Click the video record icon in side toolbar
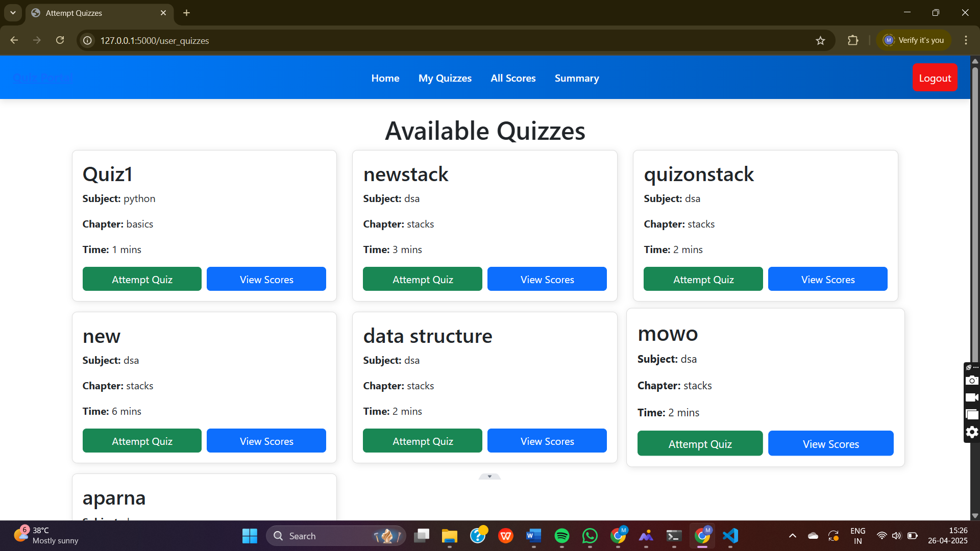 pyautogui.click(x=972, y=397)
